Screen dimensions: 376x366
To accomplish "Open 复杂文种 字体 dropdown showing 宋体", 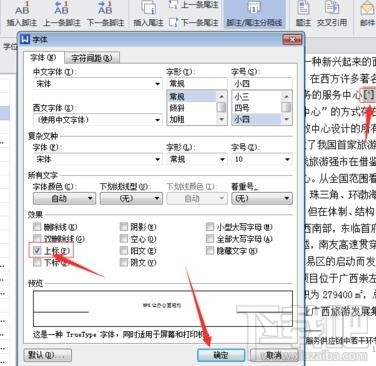I will tap(158, 159).
